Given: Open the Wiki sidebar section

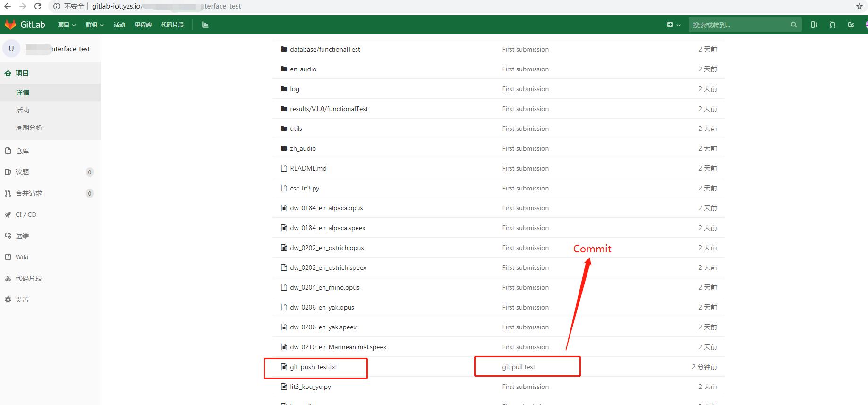Looking at the screenshot, I should (x=22, y=257).
